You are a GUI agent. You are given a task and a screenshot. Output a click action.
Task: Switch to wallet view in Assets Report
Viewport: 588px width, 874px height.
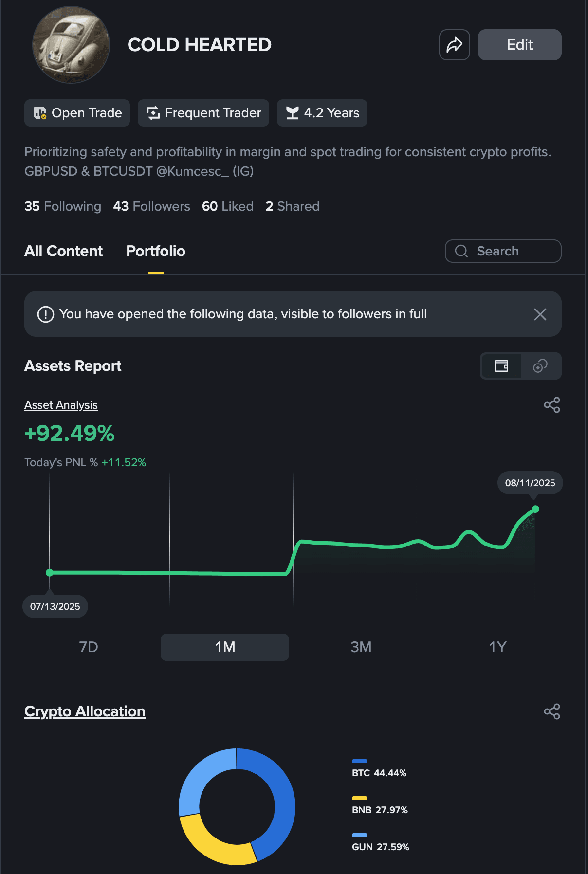tap(501, 366)
